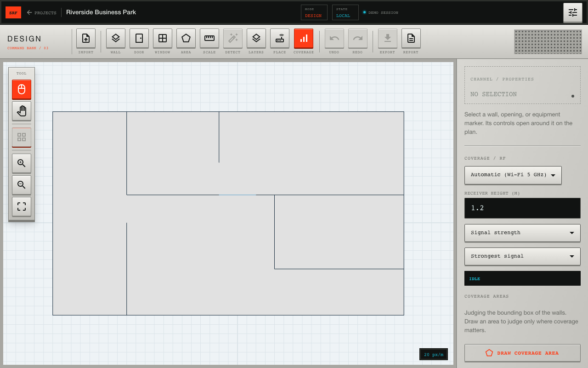Fit plan to screen with frame icon
The image size is (588, 368).
coord(22,207)
